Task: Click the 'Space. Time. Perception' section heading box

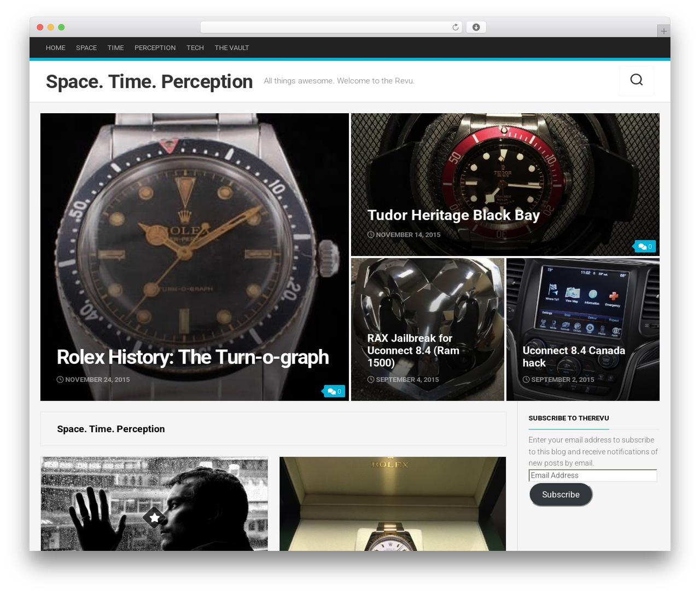Action: tap(273, 429)
